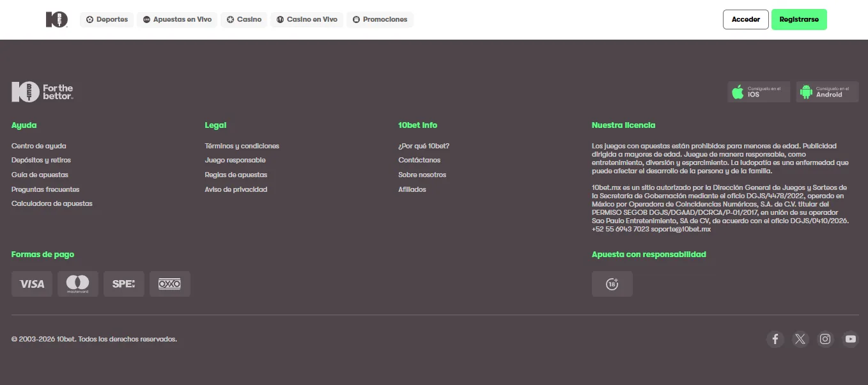The width and height of the screenshot is (868, 385).
Task: Click the Apuesta con responsabilidad heading
Action: [649, 255]
